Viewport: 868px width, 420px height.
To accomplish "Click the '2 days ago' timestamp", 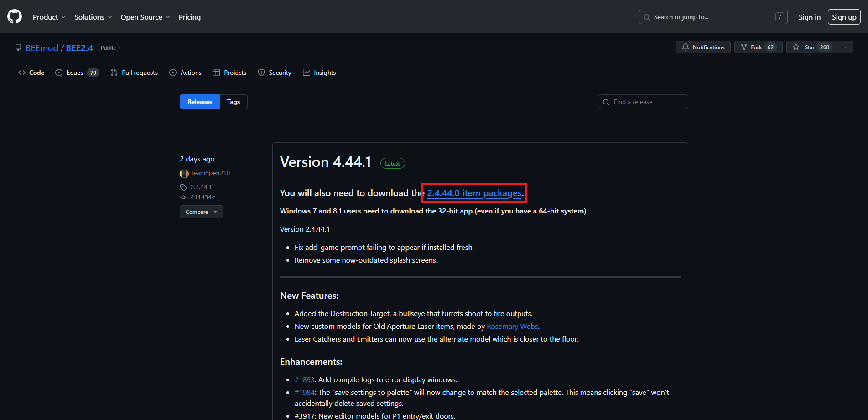I will (x=197, y=159).
